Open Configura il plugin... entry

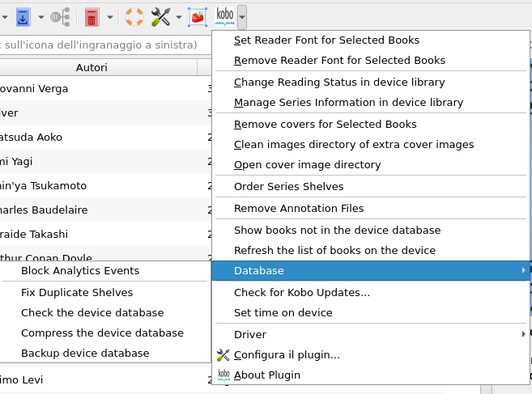371,355
